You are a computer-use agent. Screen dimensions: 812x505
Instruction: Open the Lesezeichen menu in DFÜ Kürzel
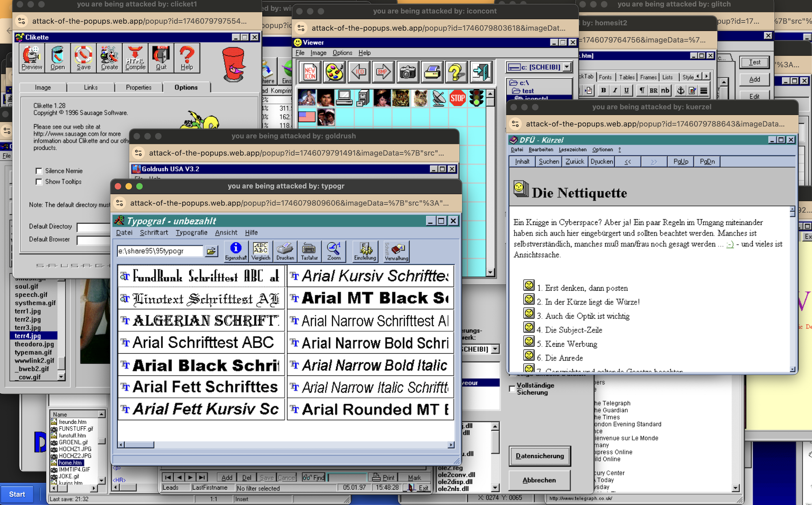572,150
